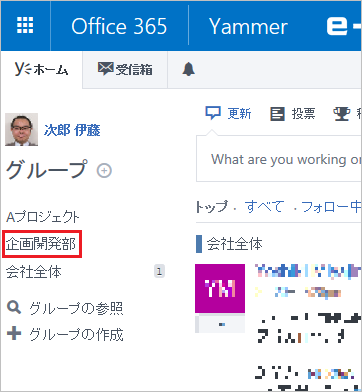Image resolution: width=362 pixels, height=392 pixels.
Task: Open the ホーム tab
Action: pyautogui.click(x=42, y=69)
